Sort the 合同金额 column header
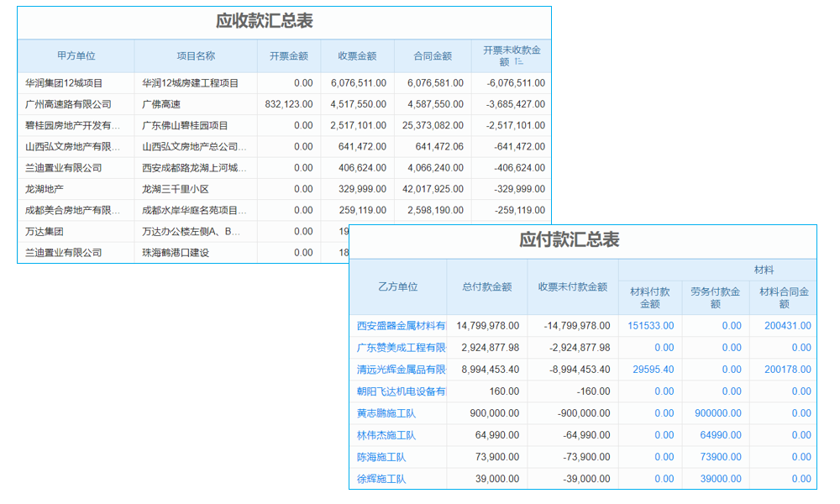 click(x=433, y=55)
